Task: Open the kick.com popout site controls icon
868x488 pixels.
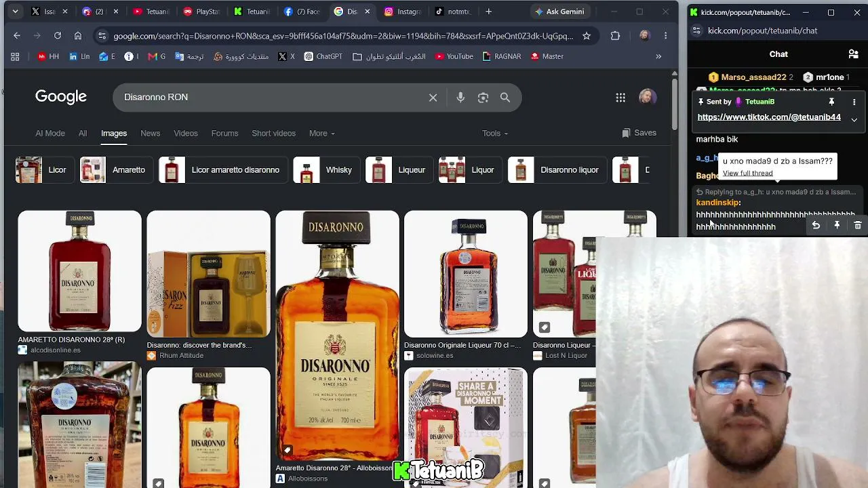Action: click(x=696, y=30)
